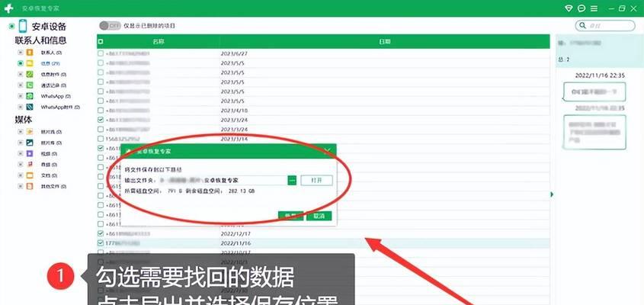Tick the 联系人 sidebar checkbox

point(20,53)
